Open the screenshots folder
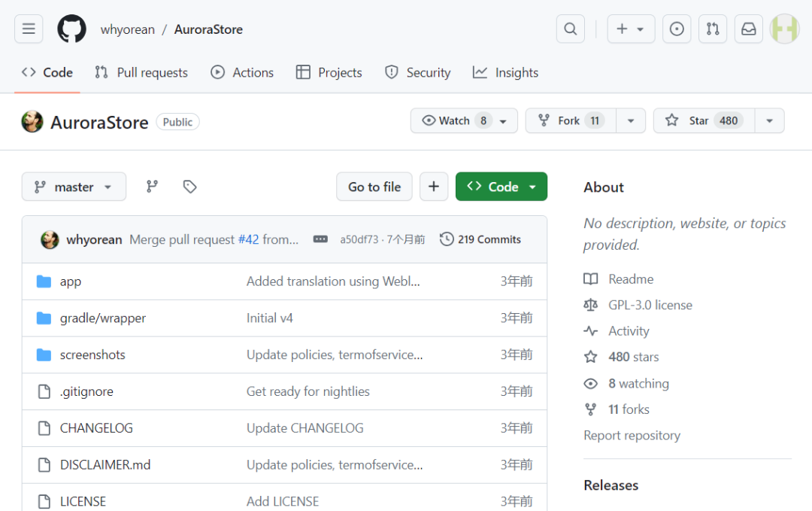Image resolution: width=812 pixels, height=511 pixels. point(92,355)
